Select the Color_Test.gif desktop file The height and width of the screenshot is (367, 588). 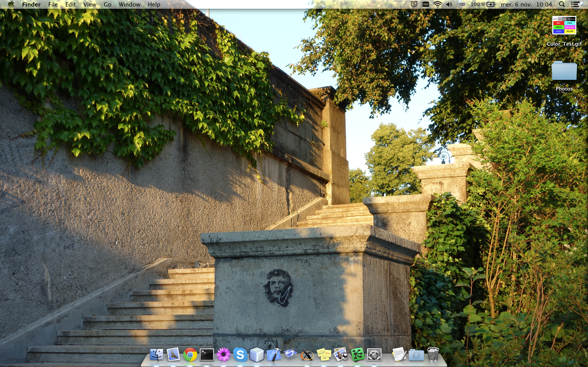[564, 26]
